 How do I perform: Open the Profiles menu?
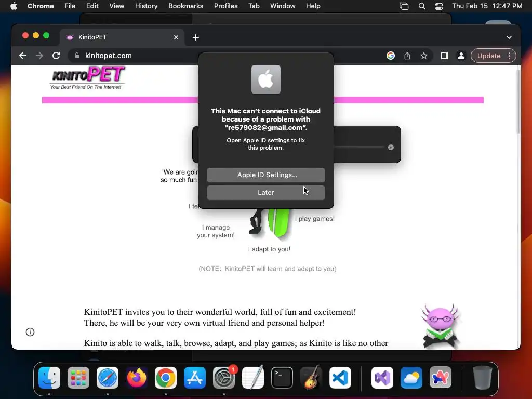click(225, 6)
